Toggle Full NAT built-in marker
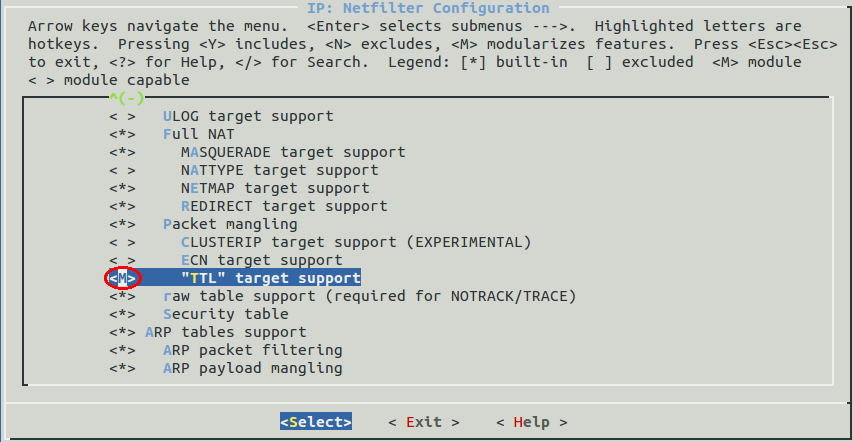This screenshot has height=442, width=853. pyautogui.click(x=122, y=134)
